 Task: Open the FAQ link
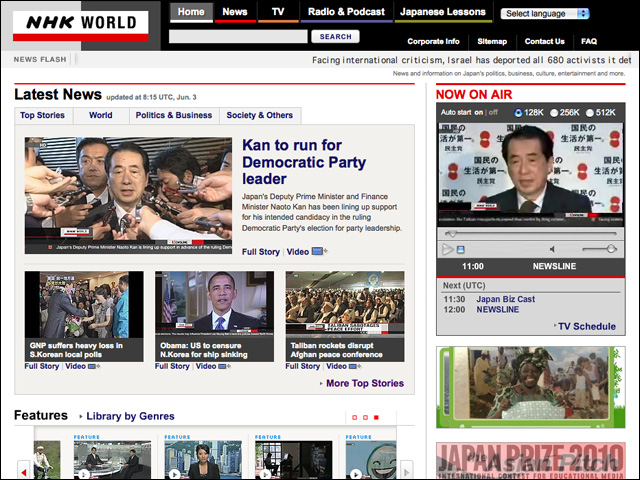pos(589,41)
